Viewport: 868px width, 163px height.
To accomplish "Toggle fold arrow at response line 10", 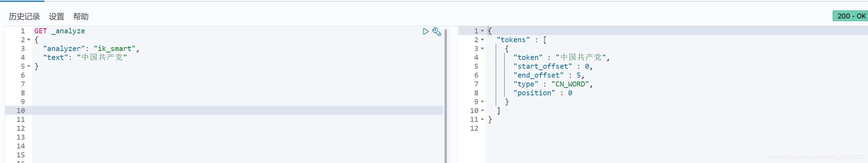I will (482, 111).
